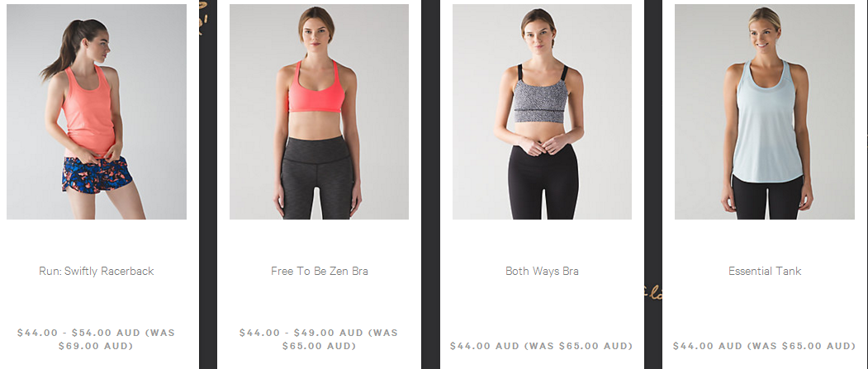Click the Both Ways Bra title link

[x=542, y=271]
